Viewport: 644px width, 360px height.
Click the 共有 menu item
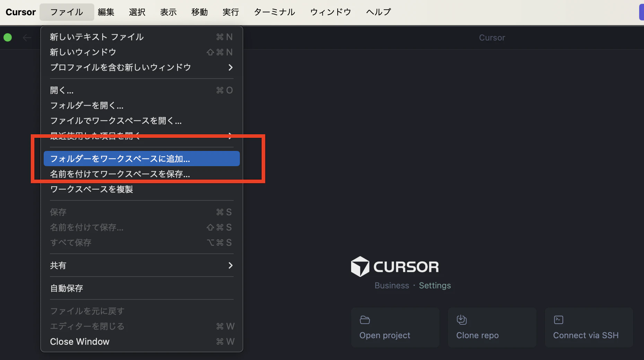[x=142, y=265]
